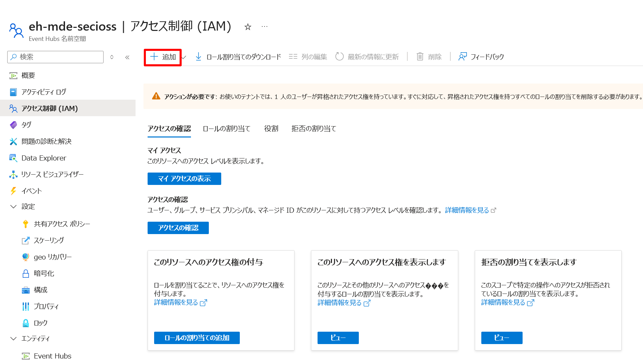
Task: Select アクセス制御 (IAM) in the sidebar menu
Action: (x=68, y=108)
